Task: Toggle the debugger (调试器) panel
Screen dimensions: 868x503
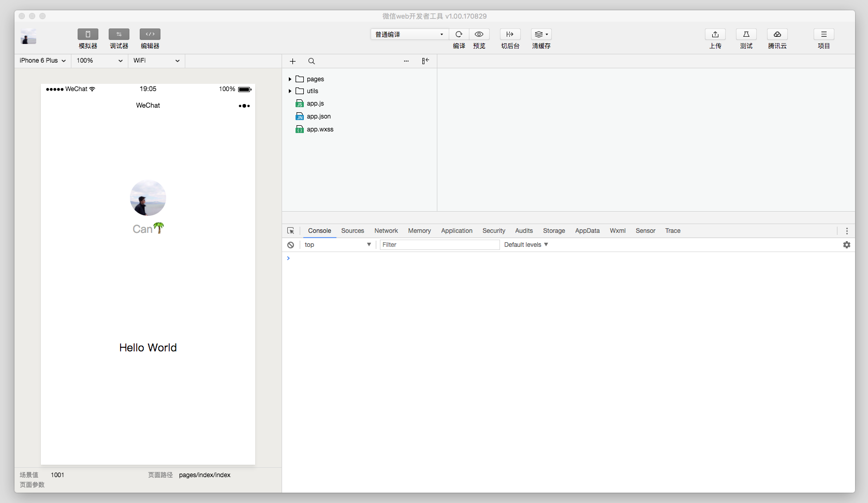Action: click(119, 35)
